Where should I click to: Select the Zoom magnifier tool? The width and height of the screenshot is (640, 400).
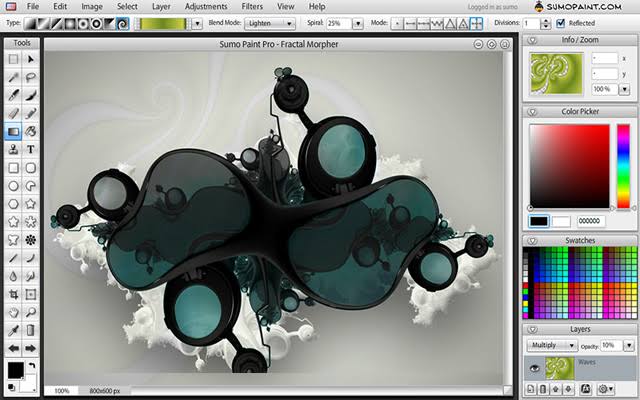[30, 312]
